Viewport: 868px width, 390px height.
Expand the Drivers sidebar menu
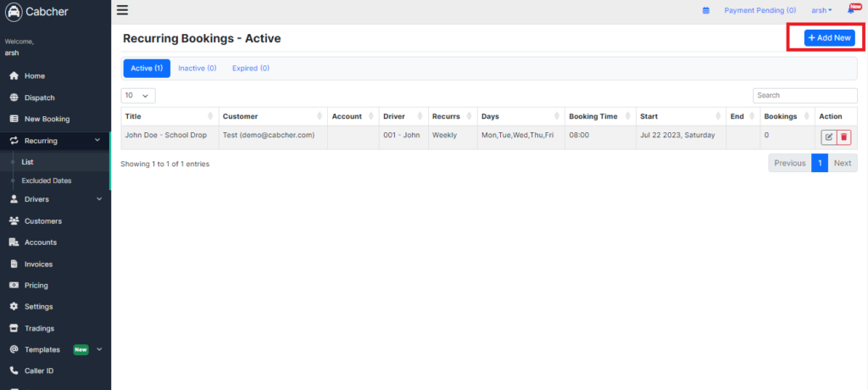55,199
